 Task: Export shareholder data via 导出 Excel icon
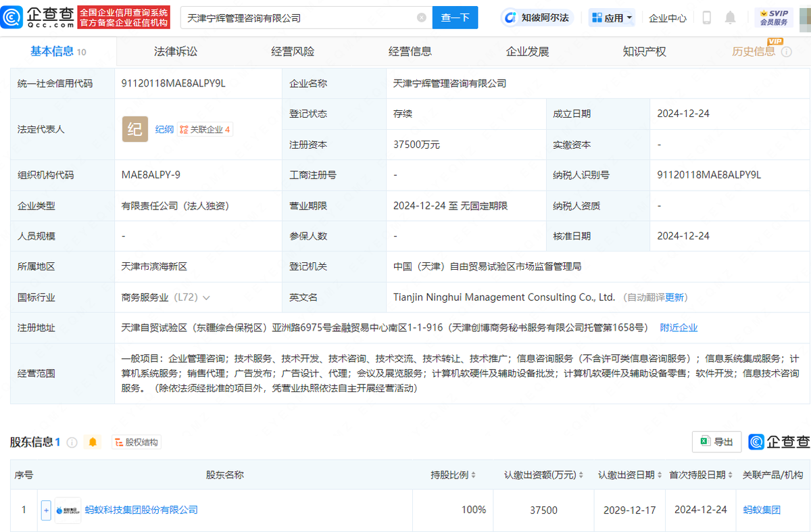click(x=716, y=441)
